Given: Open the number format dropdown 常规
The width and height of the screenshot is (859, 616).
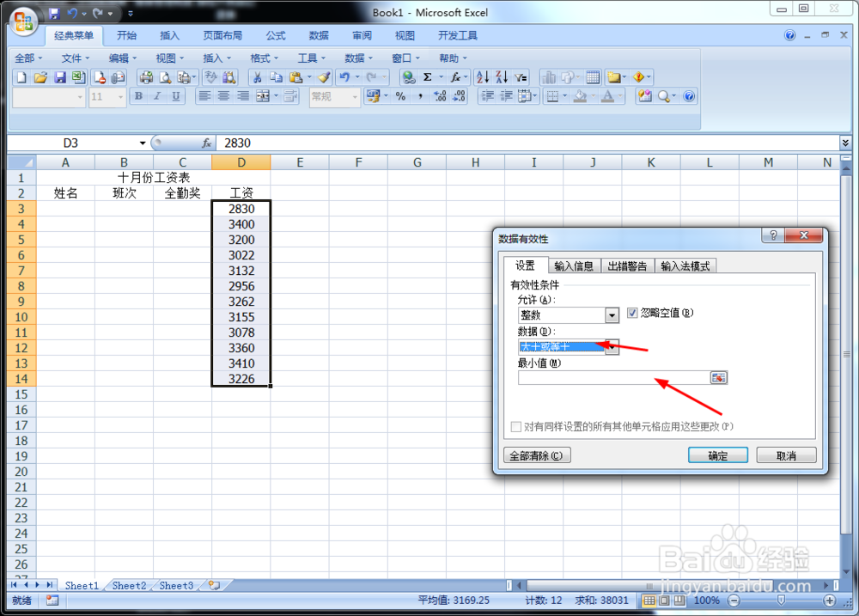Looking at the screenshot, I should point(355,97).
